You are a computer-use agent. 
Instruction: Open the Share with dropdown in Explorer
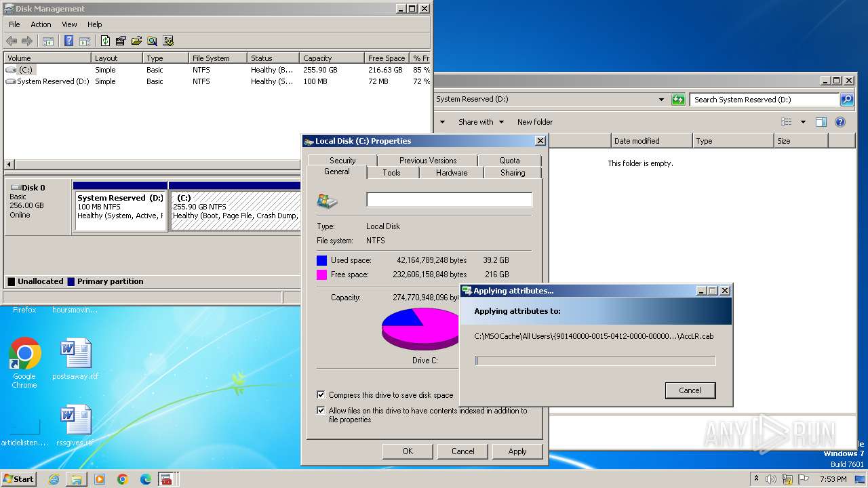click(481, 122)
